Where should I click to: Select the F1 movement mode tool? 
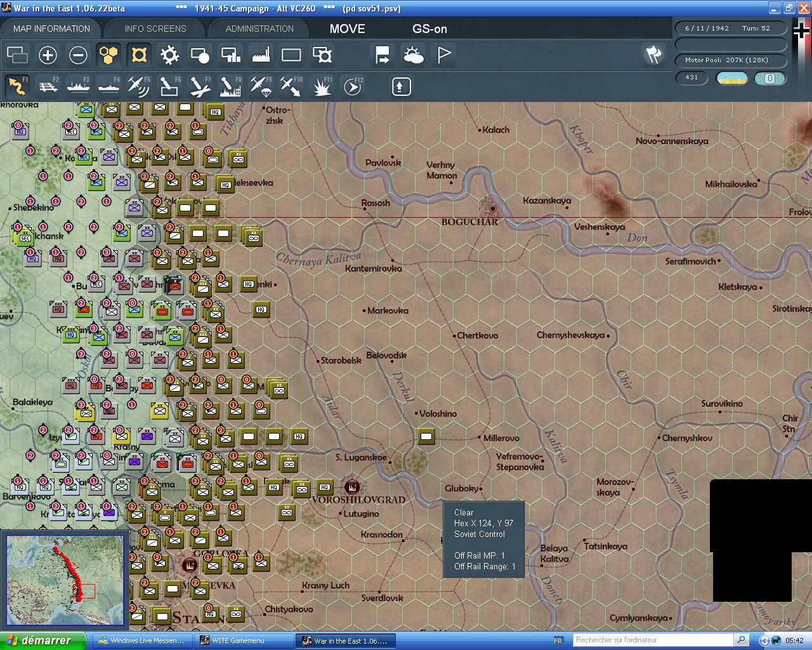[x=17, y=86]
